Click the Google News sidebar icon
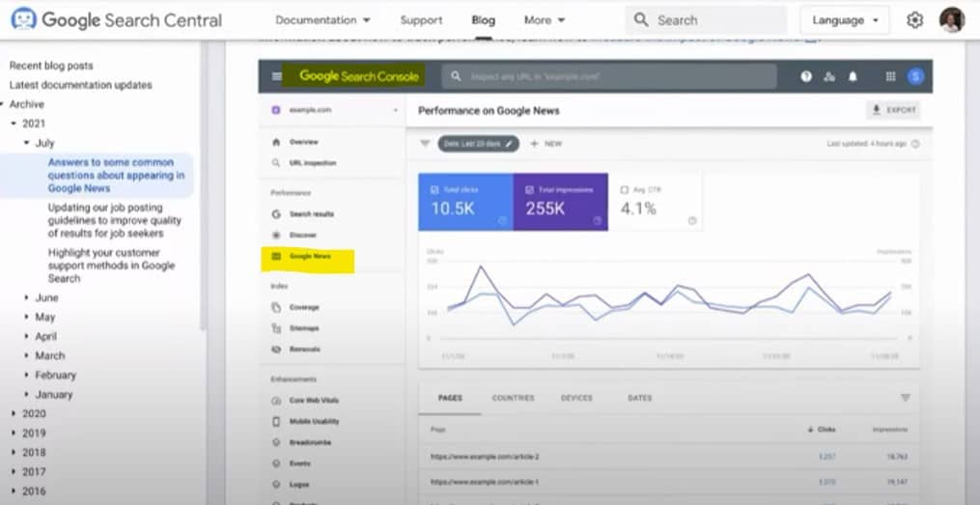980x505 pixels. tap(275, 256)
